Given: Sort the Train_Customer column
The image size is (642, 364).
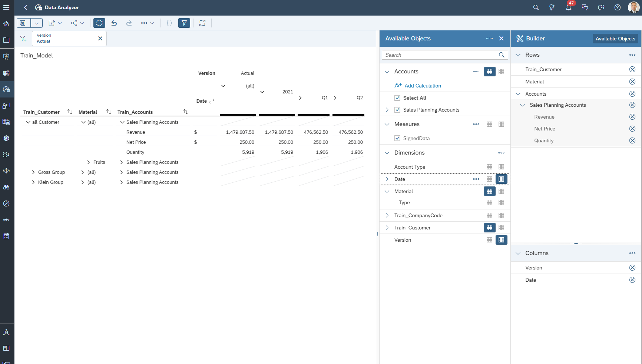Looking at the screenshot, I should tap(70, 112).
